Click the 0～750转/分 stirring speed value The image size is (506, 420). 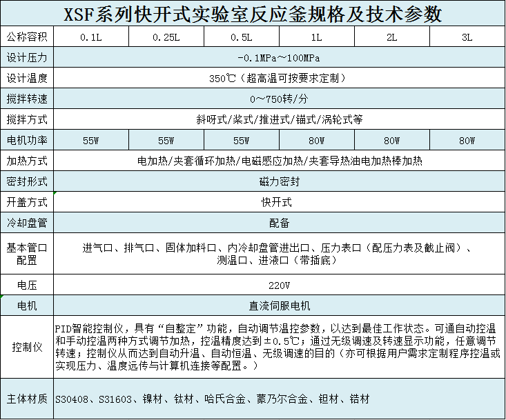[279, 99]
